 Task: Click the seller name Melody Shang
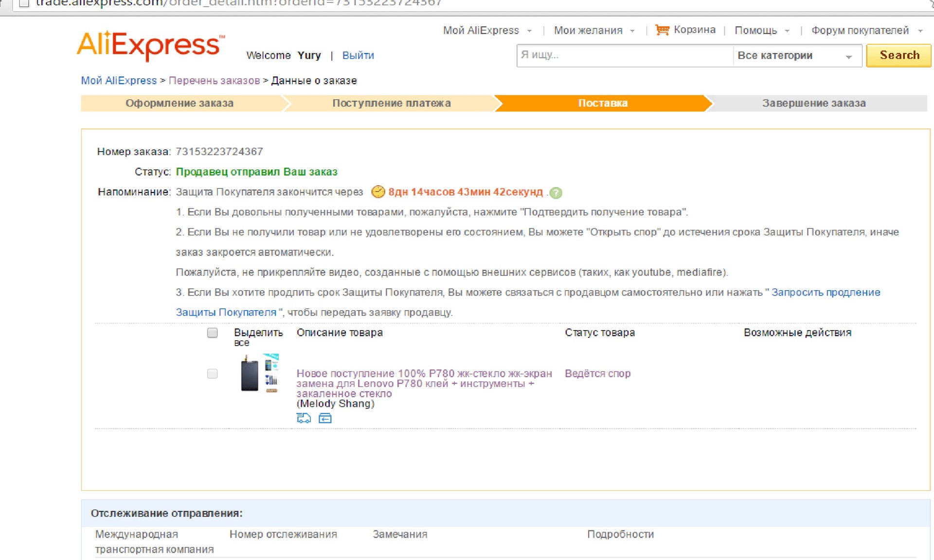coord(336,404)
